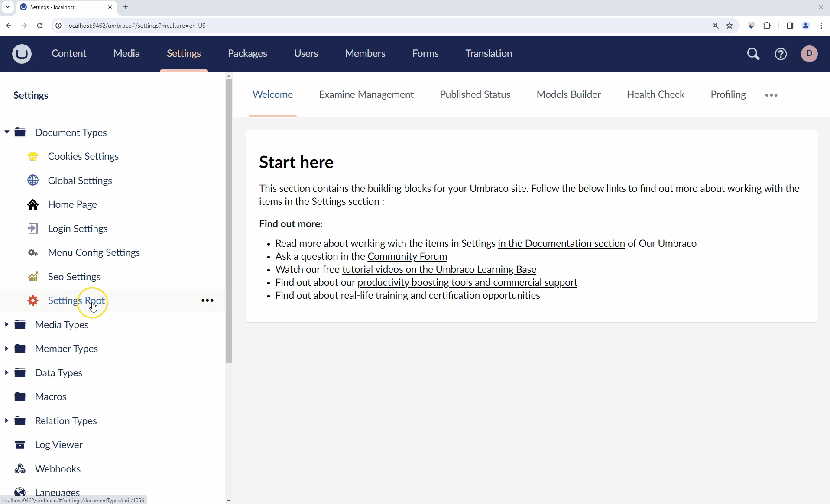Image resolution: width=830 pixels, height=504 pixels.
Task: Open the browser extensions puzzle icon
Action: 767,26
